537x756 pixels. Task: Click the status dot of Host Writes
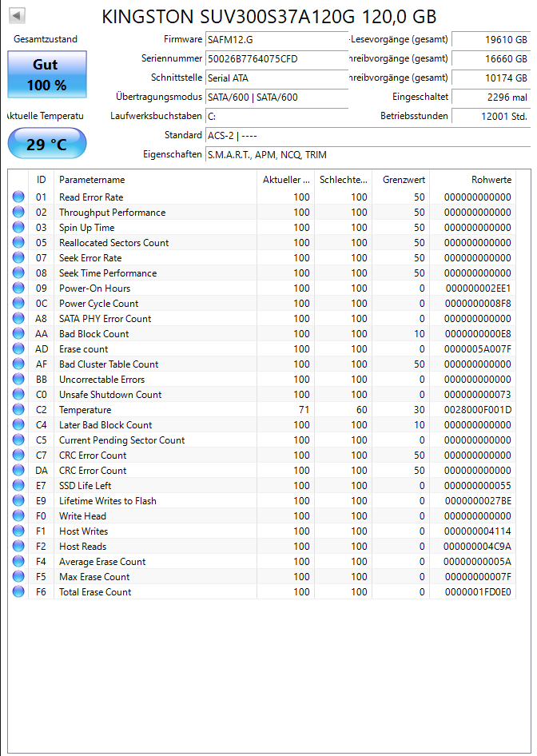coord(18,531)
